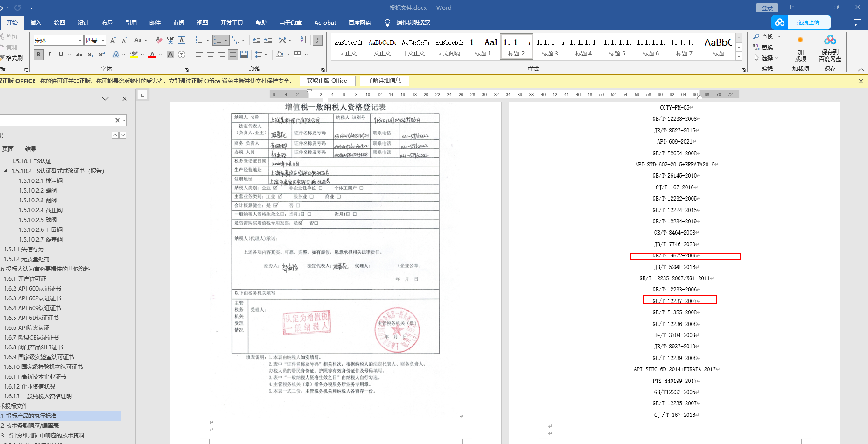Screen dimensions: 868x444
Task: Collapse the 1.5.10.2 TS认证型式试验证书 tree node
Action: (x=6, y=171)
